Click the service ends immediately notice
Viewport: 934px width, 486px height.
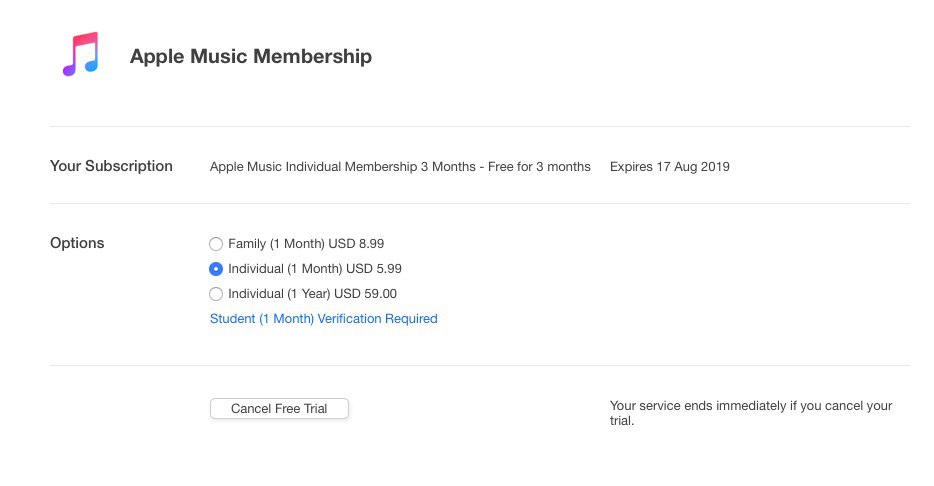pyautogui.click(x=751, y=413)
